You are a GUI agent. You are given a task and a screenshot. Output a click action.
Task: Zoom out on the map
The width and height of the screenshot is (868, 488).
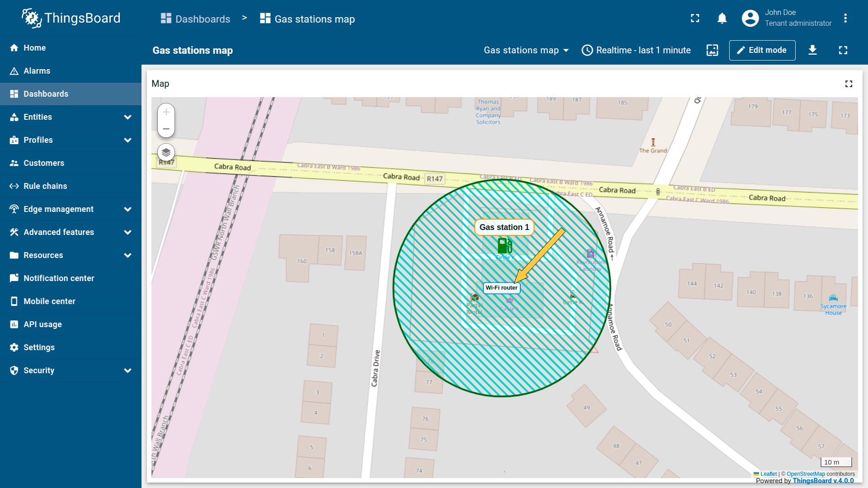click(x=166, y=129)
